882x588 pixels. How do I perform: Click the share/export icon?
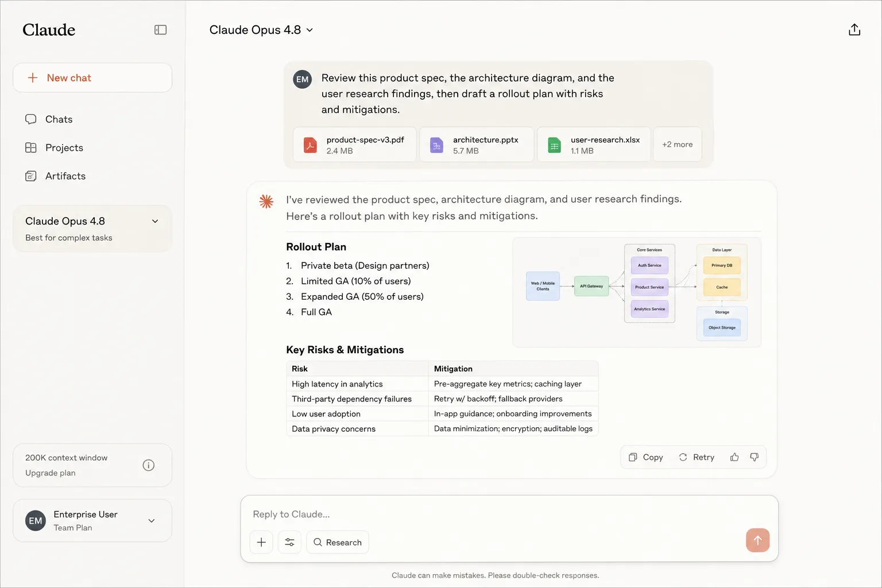point(854,30)
